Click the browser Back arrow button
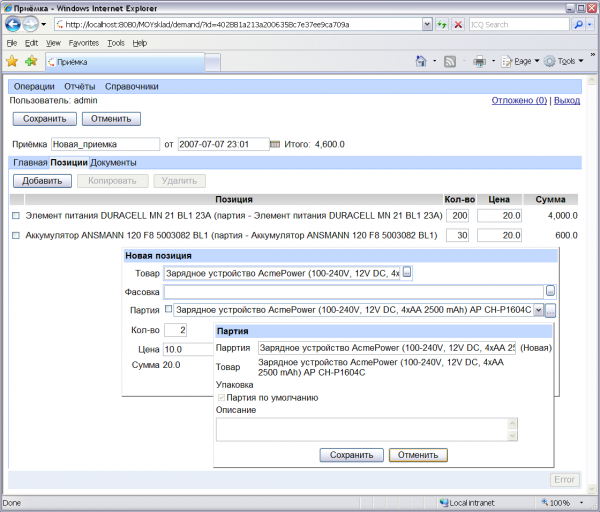600x512 pixels. tap(12, 24)
